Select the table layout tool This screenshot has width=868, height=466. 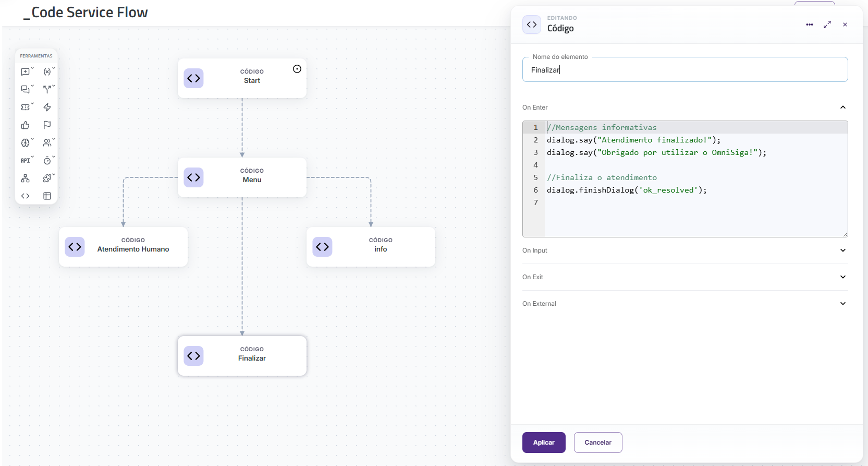(47, 196)
